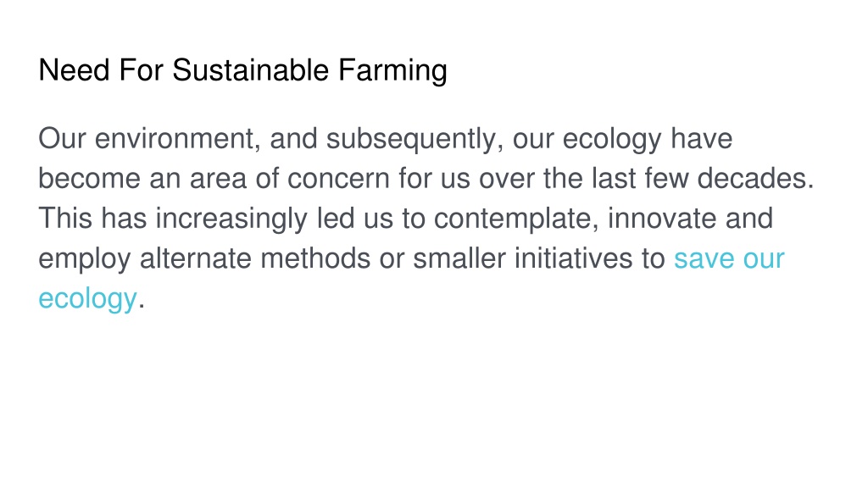Viewport: 868px width, 488px height.
Task: Click the word 'alternate' in the paragraph
Action: tap(196, 258)
